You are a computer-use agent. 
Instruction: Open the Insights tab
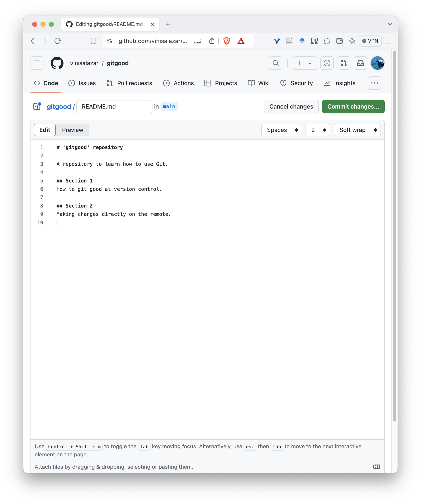point(339,83)
